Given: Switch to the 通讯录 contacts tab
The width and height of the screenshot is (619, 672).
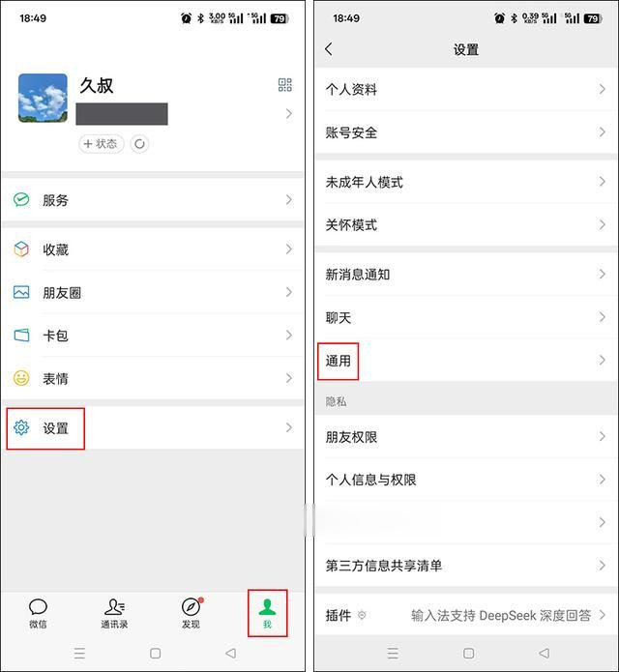Looking at the screenshot, I should coord(114,613).
